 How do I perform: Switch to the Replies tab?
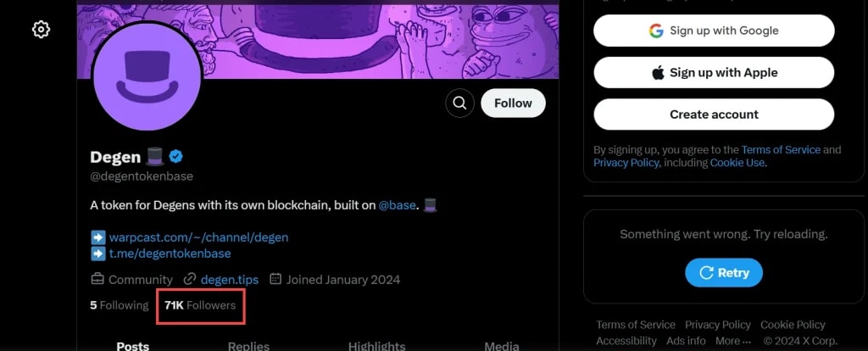(x=248, y=346)
